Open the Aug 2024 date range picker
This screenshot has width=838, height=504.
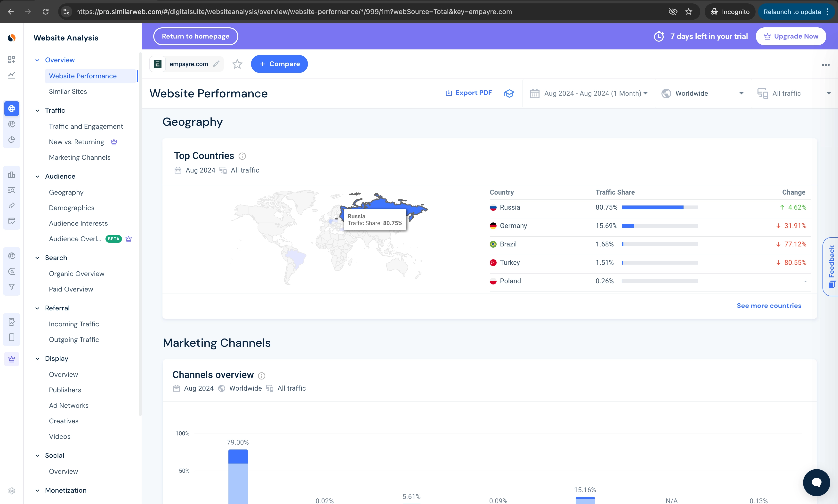(x=588, y=93)
